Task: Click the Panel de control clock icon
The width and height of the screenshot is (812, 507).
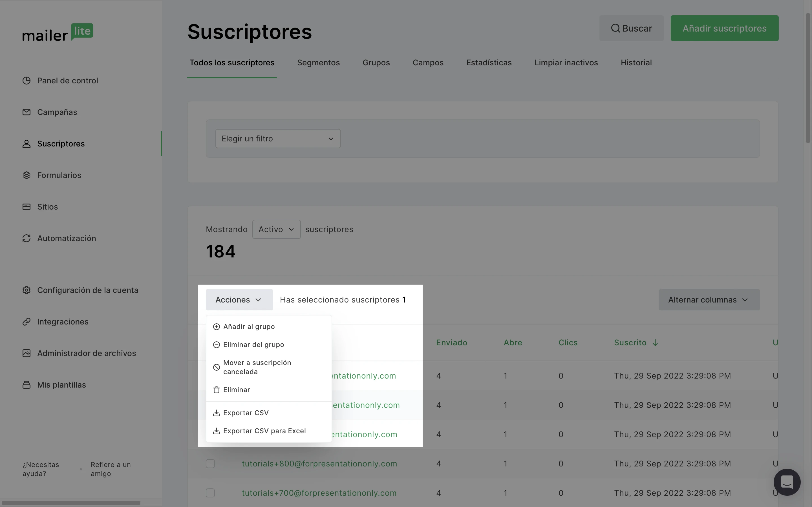Action: point(27,81)
